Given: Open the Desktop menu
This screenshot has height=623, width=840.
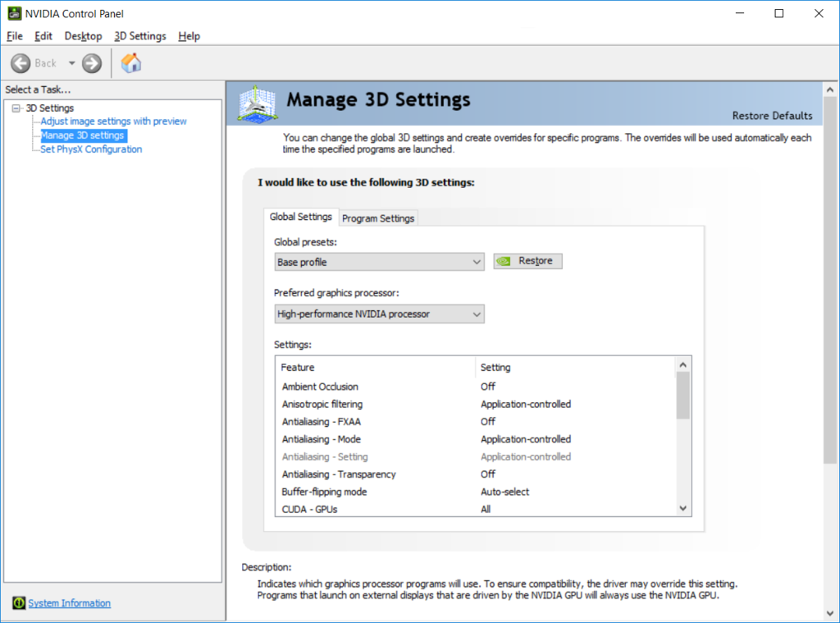Looking at the screenshot, I should pyautogui.click(x=83, y=36).
